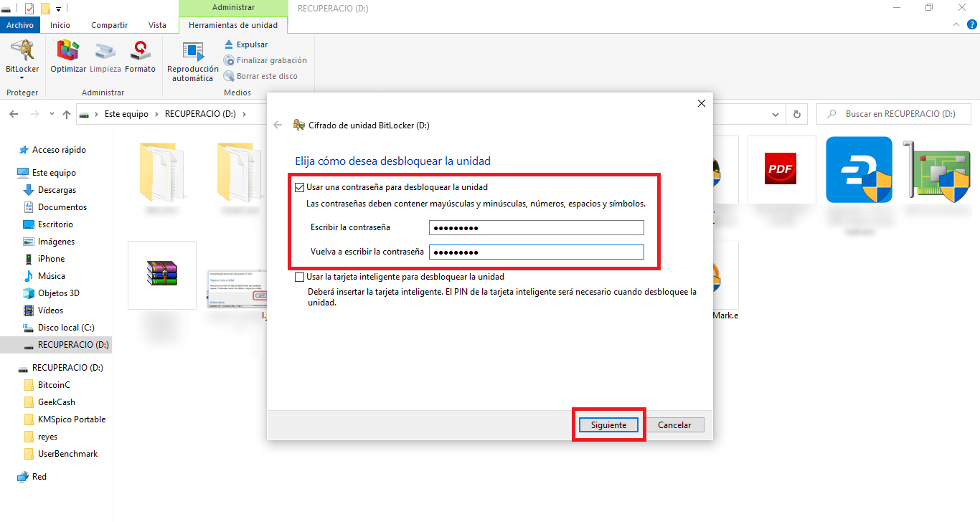Select Acceso rápido in the sidebar
Image resolution: width=980 pixels, height=522 pixels.
[59, 150]
